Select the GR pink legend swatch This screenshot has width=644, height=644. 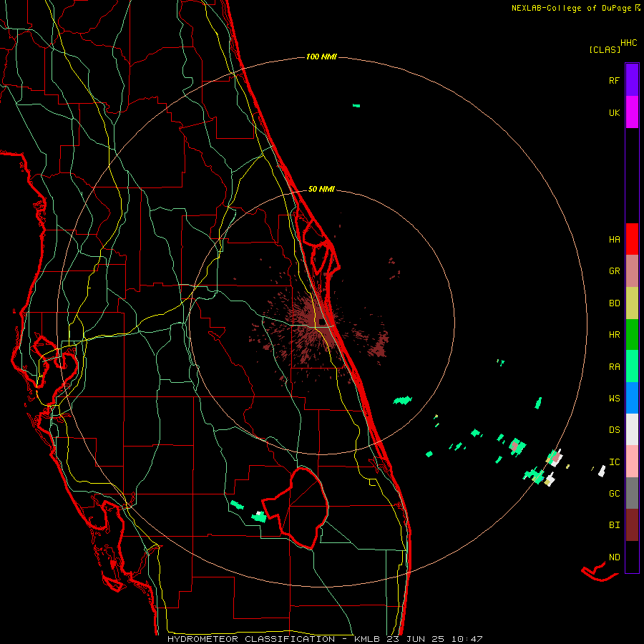pos(632,270)
